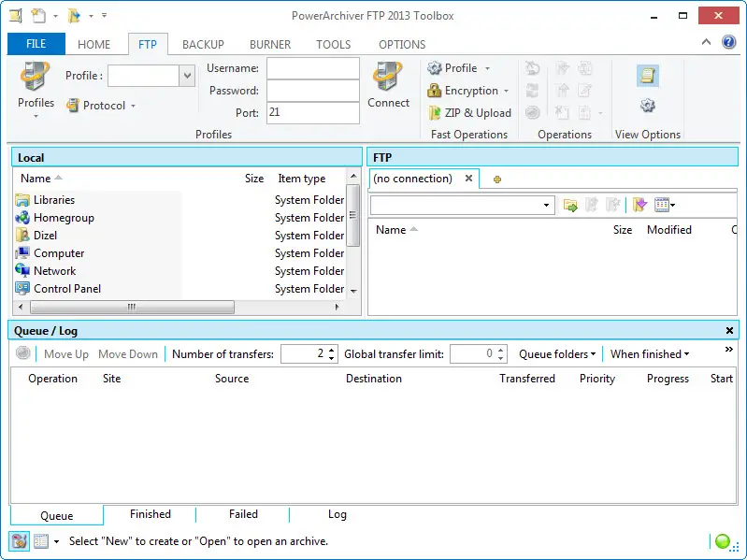Click the Connect server icon
Image resolution: width=747 pixels, height=560 pixels.
[x=388, y=76]
